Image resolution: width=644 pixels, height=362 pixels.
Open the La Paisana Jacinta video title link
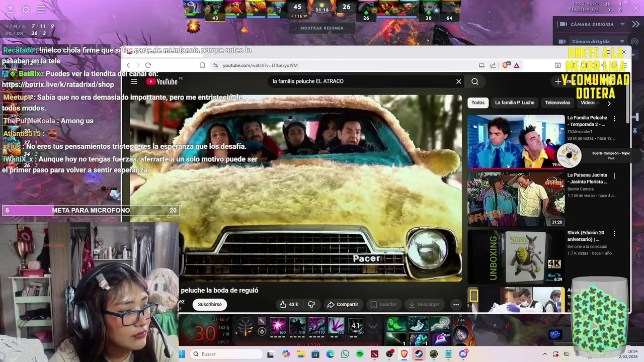tap(587, 178)
